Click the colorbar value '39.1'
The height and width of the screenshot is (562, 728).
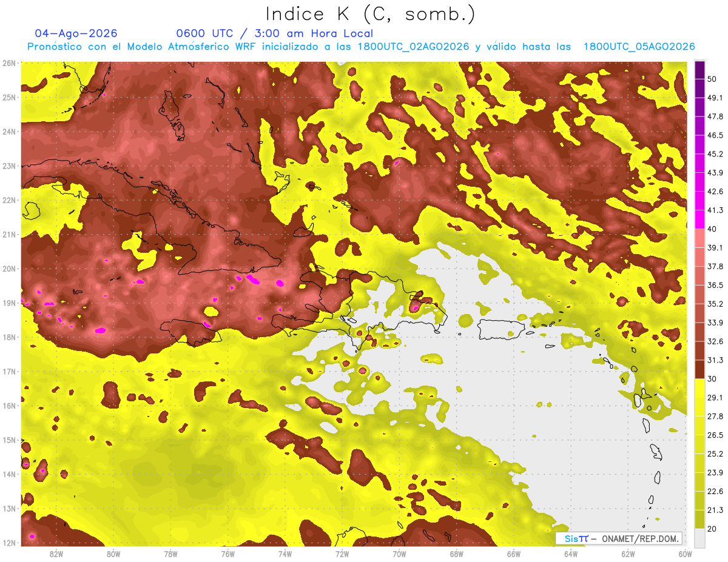click(x=715, y=247)
